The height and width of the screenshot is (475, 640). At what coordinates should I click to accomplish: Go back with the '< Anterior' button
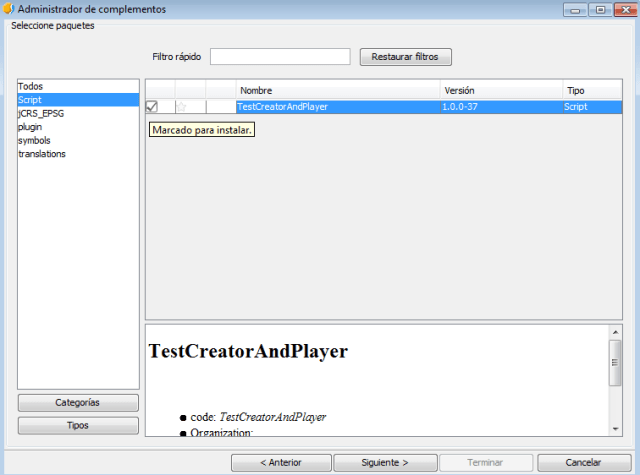coord(281,463)
